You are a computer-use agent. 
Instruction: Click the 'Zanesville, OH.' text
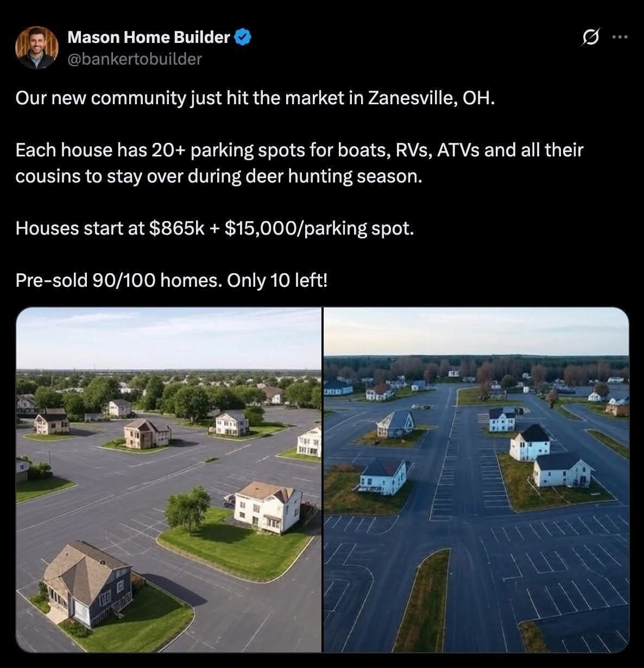coord(432,98)
